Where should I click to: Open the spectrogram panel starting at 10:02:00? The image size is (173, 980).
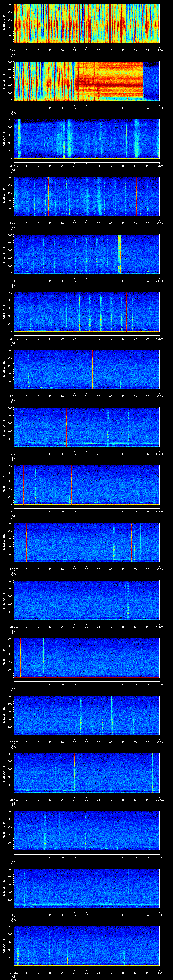pyautogui.click(x=86, y=946)
